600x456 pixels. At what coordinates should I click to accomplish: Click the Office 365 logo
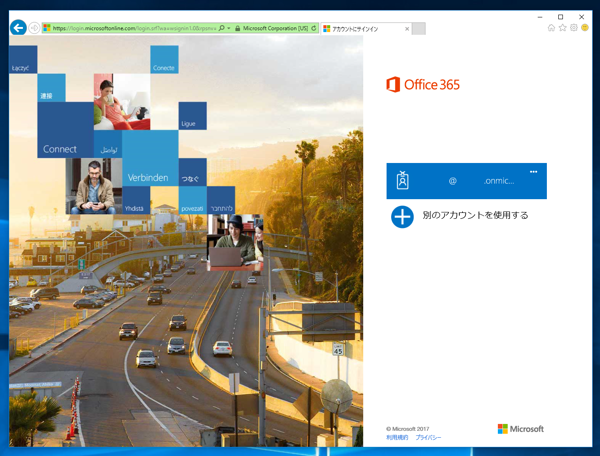423,85
